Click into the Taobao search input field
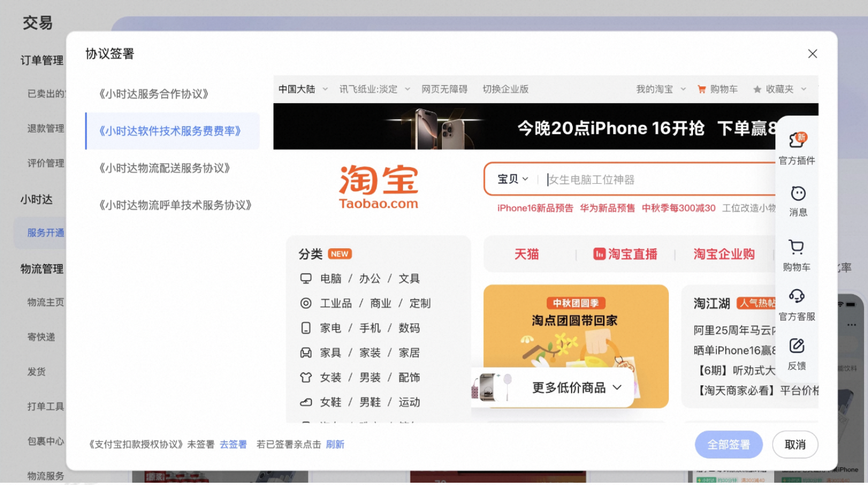The image size is (868, 485). pos(659,180)
